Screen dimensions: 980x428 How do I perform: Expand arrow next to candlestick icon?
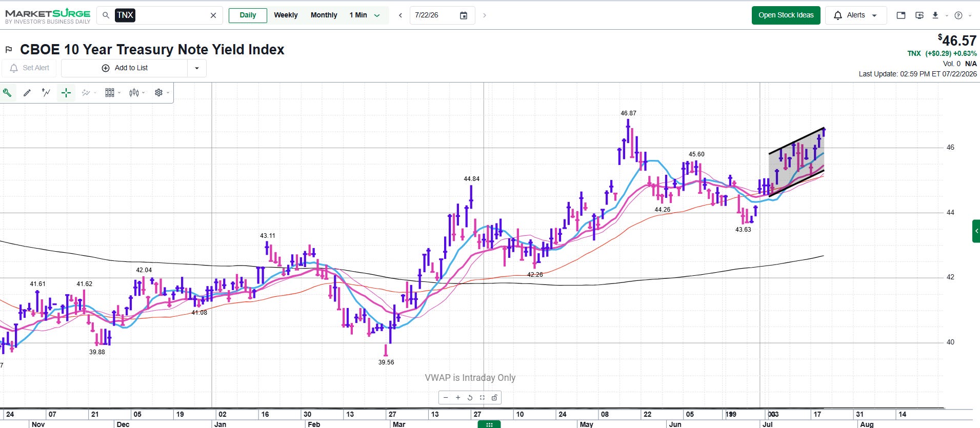point(144,93)
